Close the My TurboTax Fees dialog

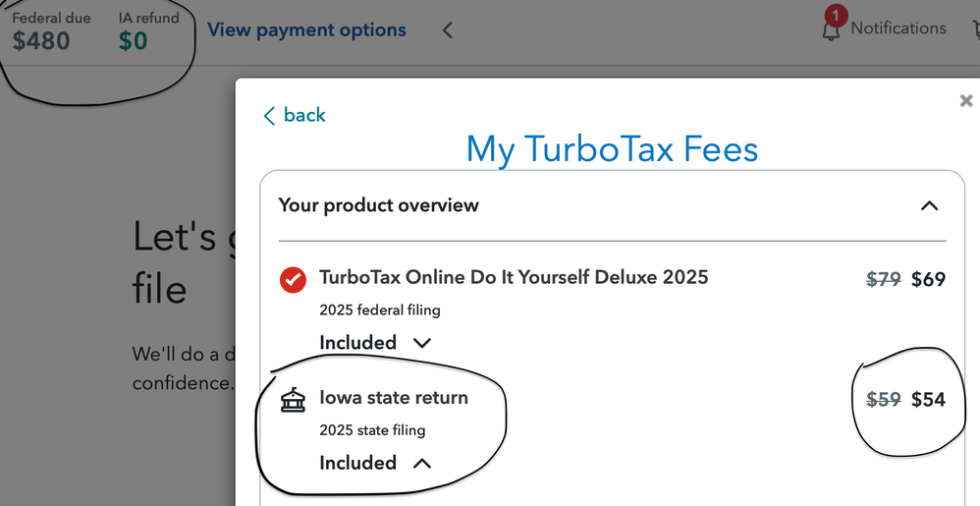[x=965, y=100]
